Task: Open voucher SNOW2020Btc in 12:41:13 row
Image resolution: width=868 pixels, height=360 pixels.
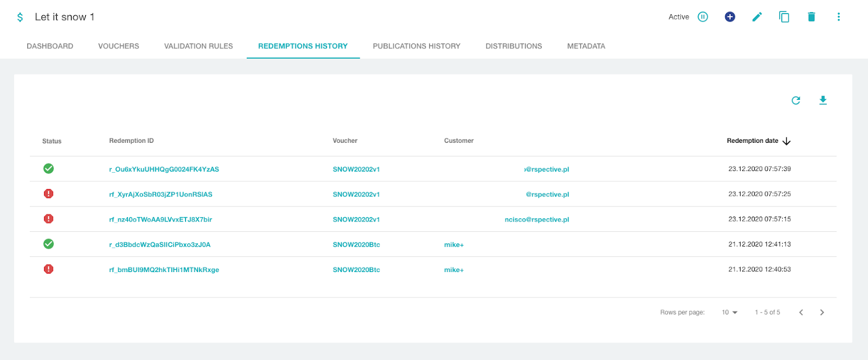Action: 356,245
